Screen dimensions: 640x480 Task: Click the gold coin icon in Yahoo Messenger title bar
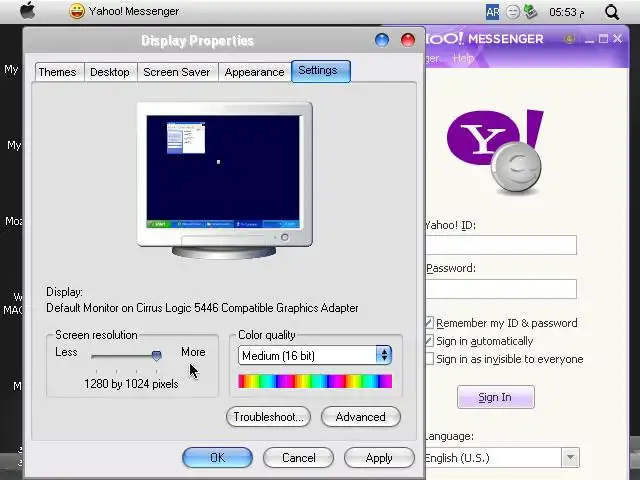pos(569,39)
